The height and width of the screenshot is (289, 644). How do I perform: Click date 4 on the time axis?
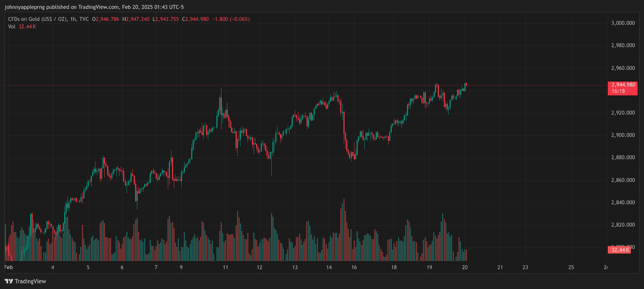53,267
